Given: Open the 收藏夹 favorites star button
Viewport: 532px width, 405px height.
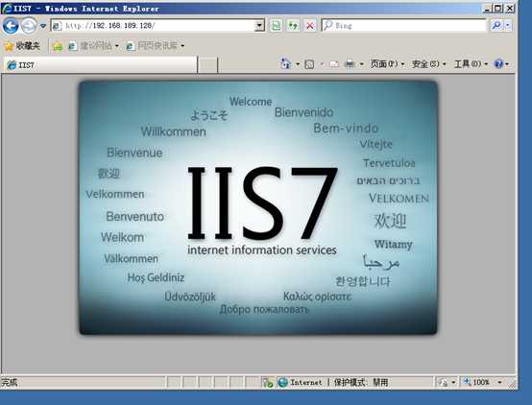Looking at the screenshot, I should click(22, 46).
